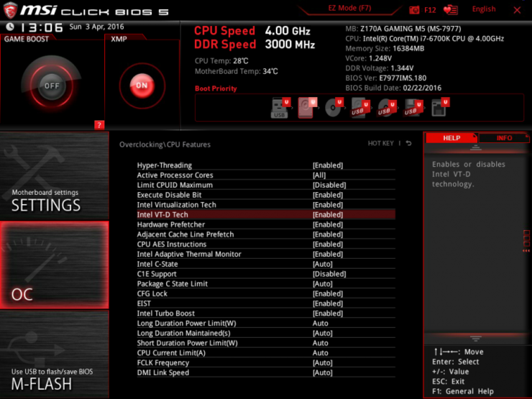Select the USB floppy boot device icon
The image size is (532, 399).
point(413,108)
